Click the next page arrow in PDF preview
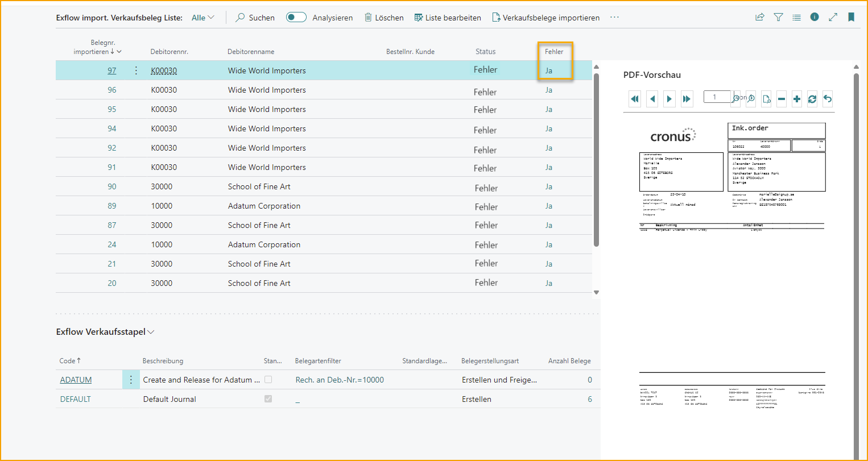 coord(669,98)
